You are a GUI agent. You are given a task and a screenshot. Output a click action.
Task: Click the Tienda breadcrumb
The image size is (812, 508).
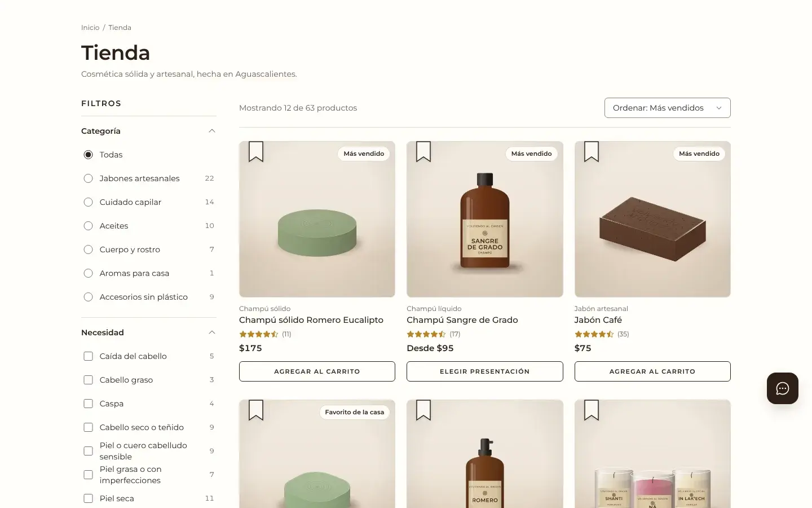120,28
